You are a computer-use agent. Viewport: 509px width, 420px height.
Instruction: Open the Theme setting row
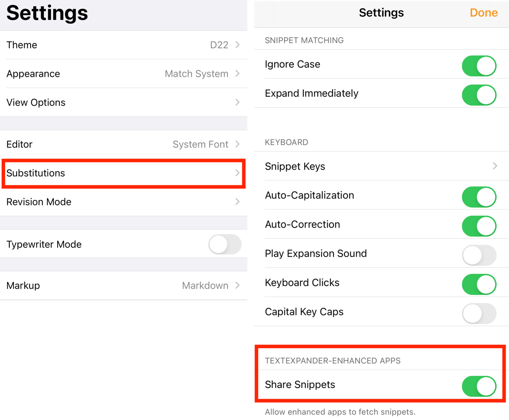tap(123, 45)
